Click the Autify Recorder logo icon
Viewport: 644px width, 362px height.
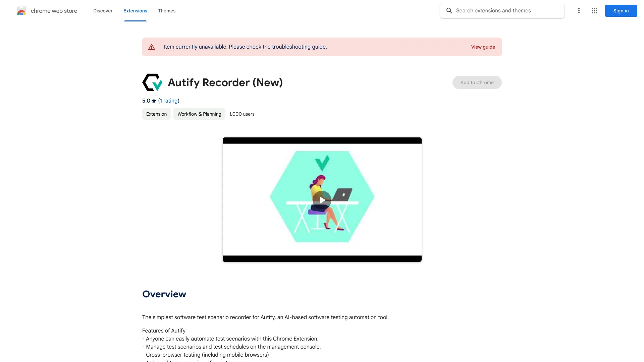point(152,82)
